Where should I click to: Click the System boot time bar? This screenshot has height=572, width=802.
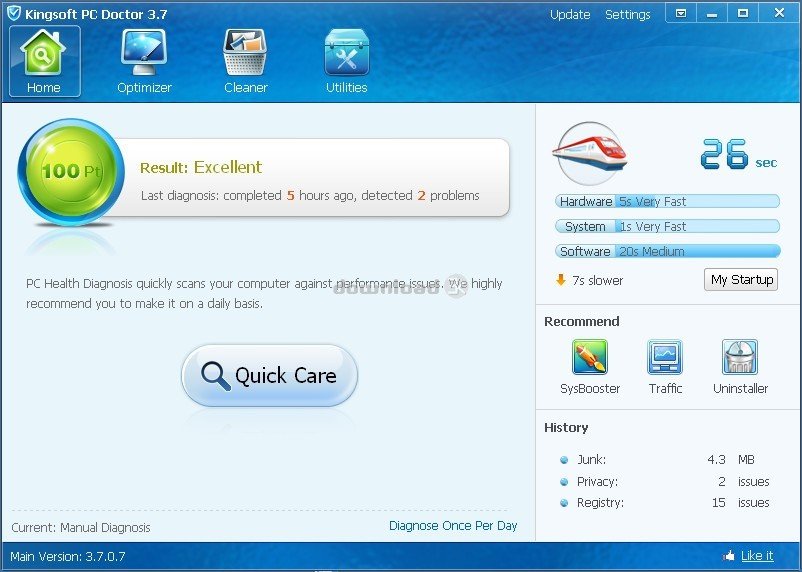pyautogui.click(x=667, y=226)
